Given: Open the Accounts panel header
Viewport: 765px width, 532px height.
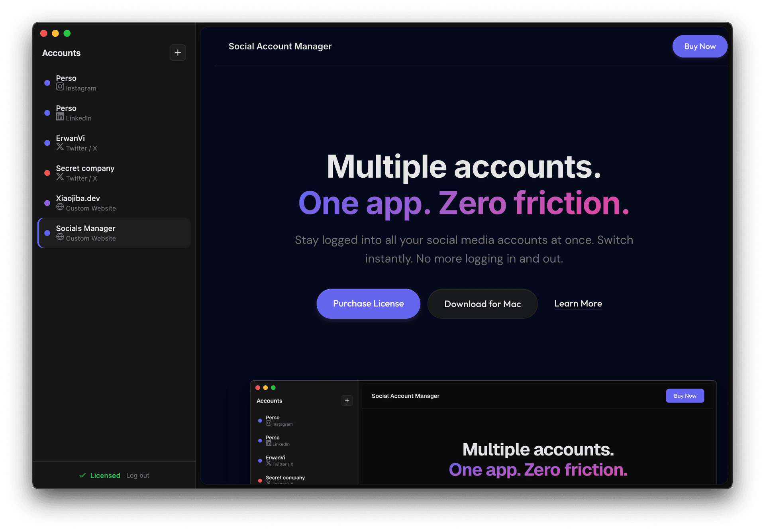Looking at the screenshot, I should click(x=61, y=53).
